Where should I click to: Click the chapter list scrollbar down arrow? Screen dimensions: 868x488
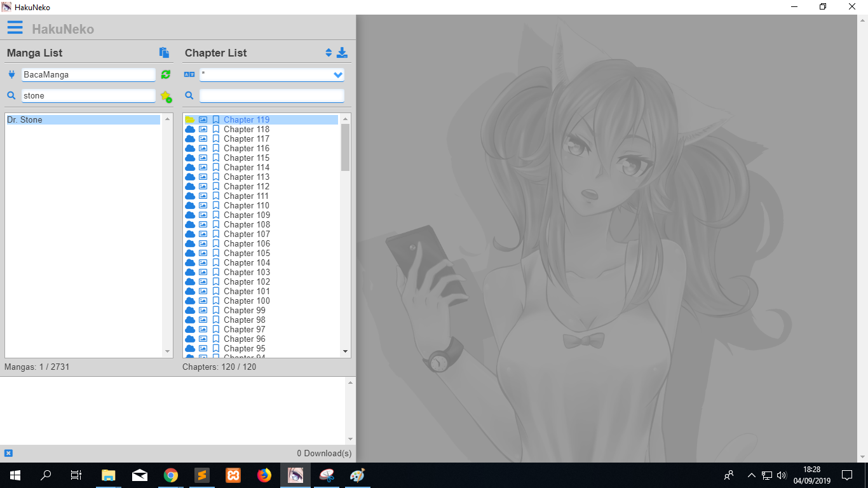(x=346, y=351)
